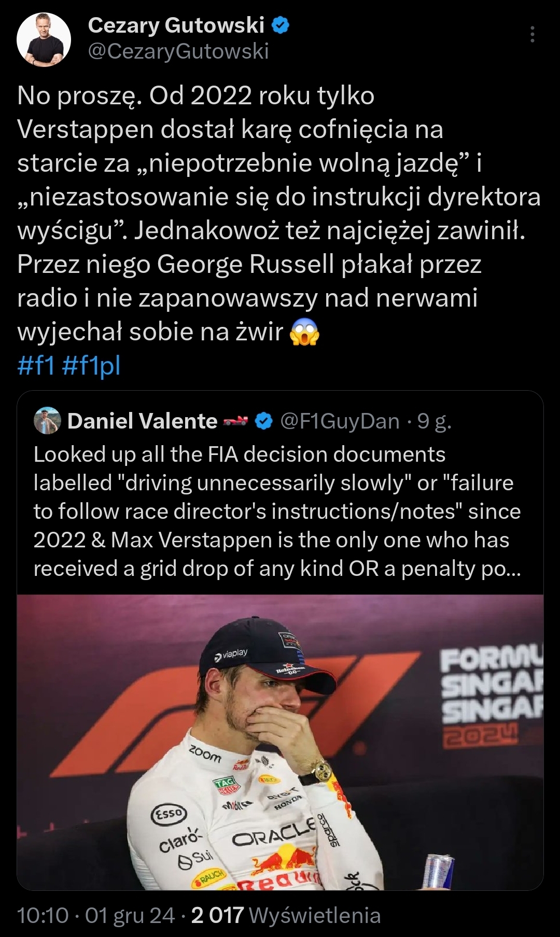Click the Daniel Valente name in quote
Viewport: 560px width, 937px height.
[x=142, y=421]
